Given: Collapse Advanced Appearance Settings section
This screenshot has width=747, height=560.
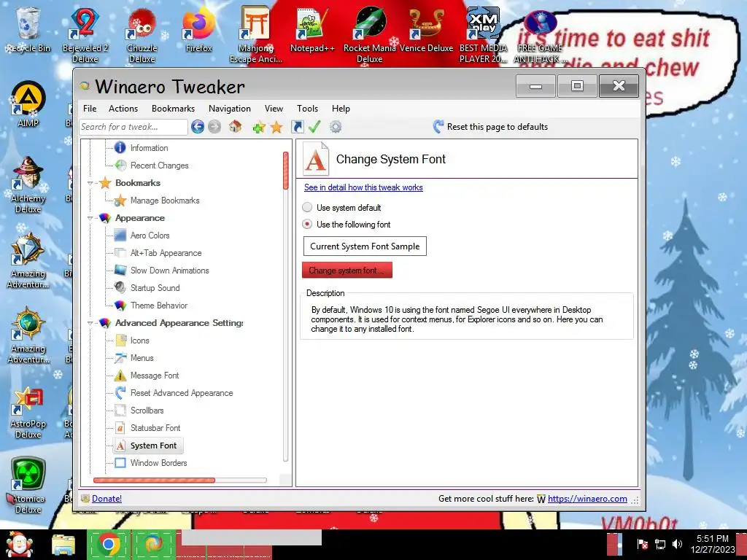Looking at the screenshot, I should coord(90,323).
